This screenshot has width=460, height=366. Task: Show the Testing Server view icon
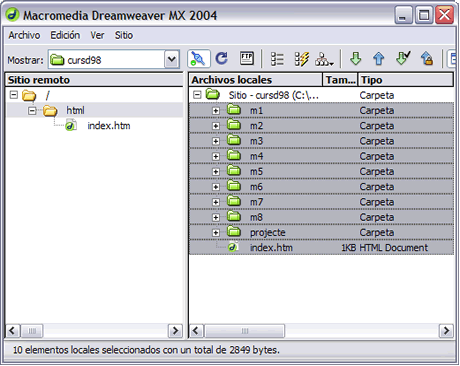[302, 59]
